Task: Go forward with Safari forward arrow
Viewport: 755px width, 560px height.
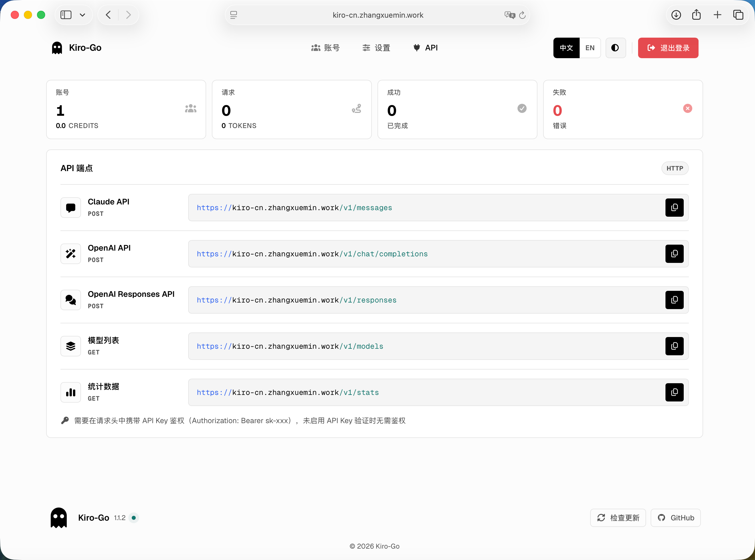Action: click(128, 15)
